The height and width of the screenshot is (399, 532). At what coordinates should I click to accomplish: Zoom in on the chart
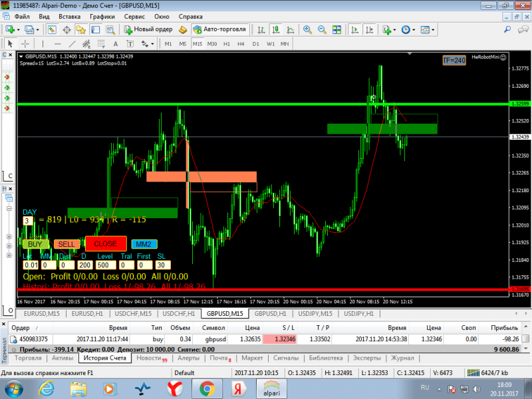click(307, 30)
